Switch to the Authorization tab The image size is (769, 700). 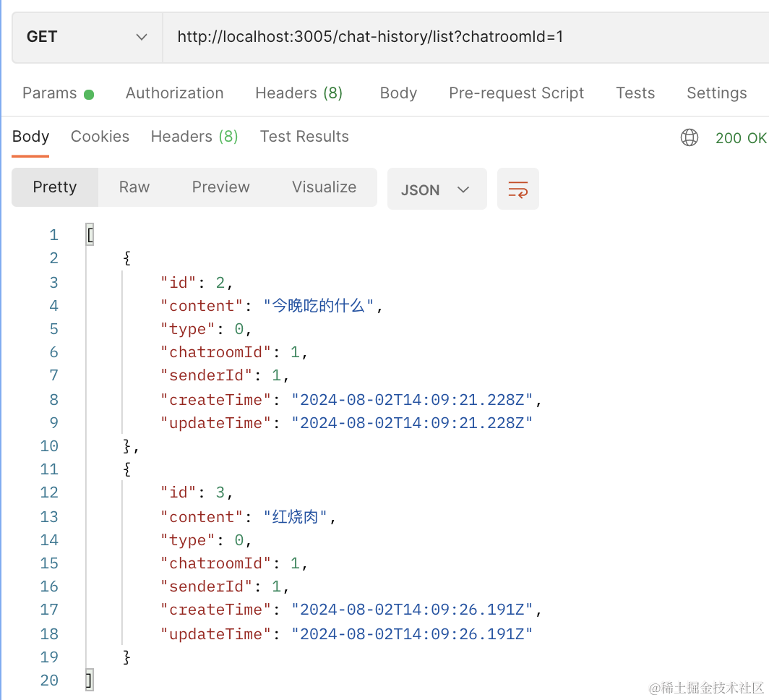coord(174,93)
